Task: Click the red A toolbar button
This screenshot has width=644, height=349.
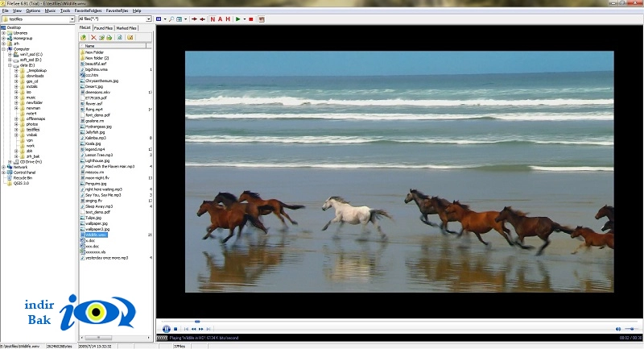Action: point(220,19)
